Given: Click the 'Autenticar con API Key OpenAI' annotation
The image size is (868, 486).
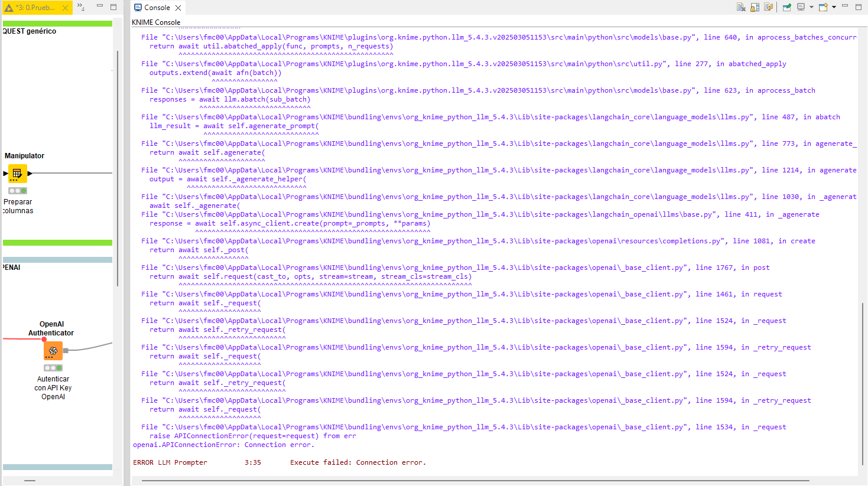Looking at the screenshot, I should pyautogui.click(x=53, y=388).
